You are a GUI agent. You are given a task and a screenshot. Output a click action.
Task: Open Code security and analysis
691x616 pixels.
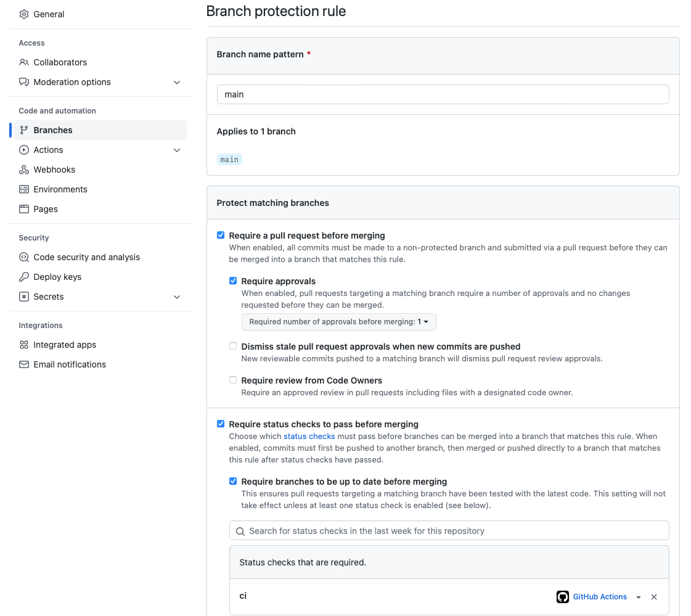click(86, 257)
